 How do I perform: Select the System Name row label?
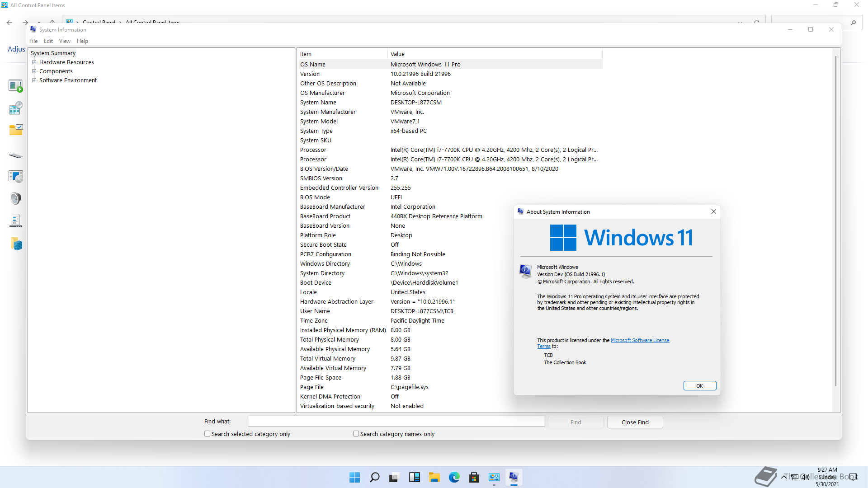tap(318, 103)
